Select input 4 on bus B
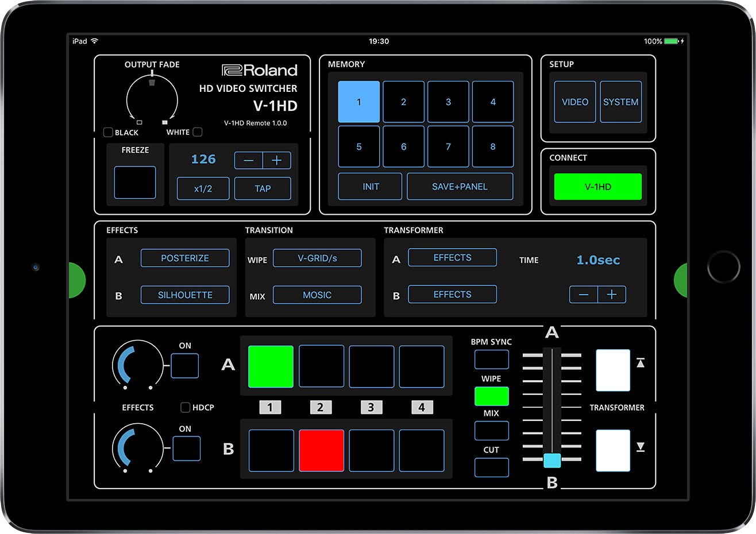Screen dimensions: 756x534 click(422, 451)
